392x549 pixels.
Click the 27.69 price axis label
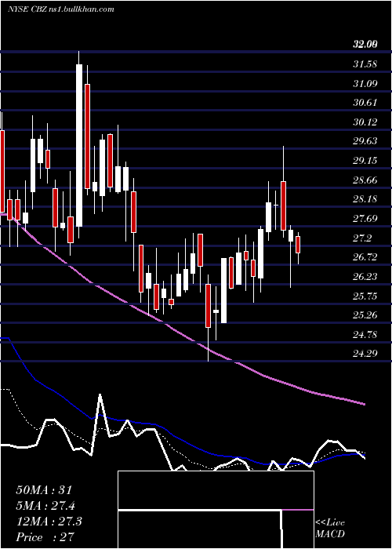pyautogui.click(x=365, y=219)
